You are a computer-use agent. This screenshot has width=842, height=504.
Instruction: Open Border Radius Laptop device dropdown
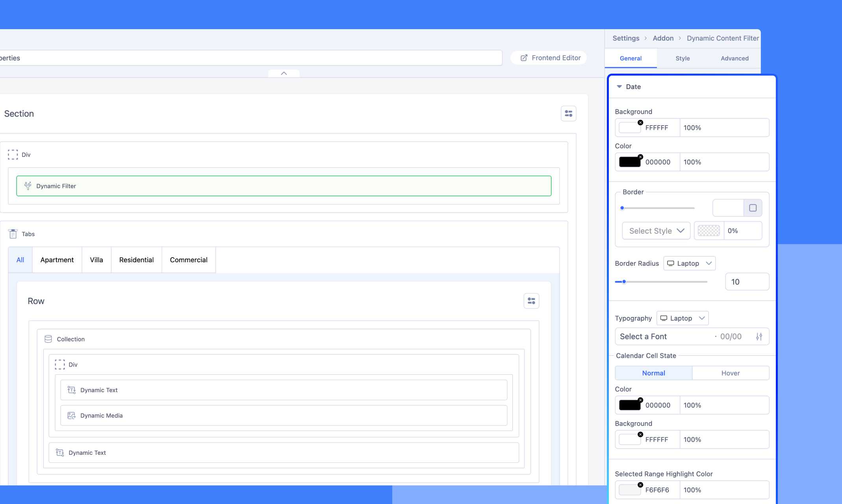[x=689, y=263]
